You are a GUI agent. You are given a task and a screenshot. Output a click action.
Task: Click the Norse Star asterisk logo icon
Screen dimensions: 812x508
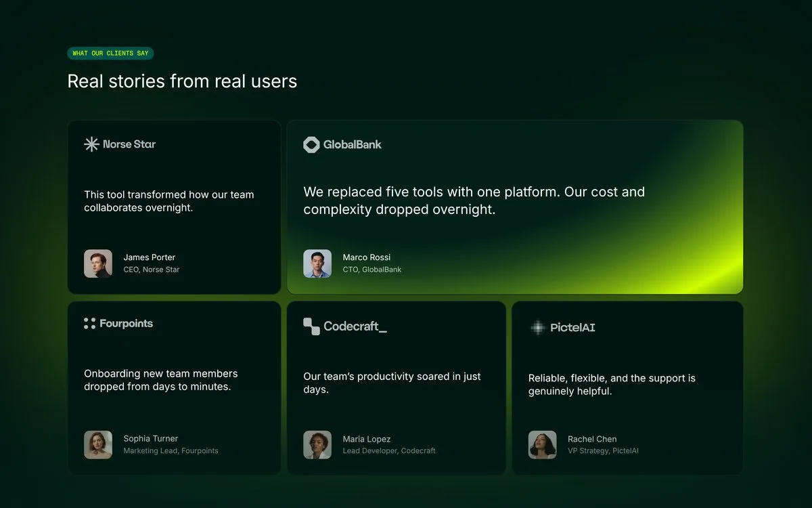91,144
